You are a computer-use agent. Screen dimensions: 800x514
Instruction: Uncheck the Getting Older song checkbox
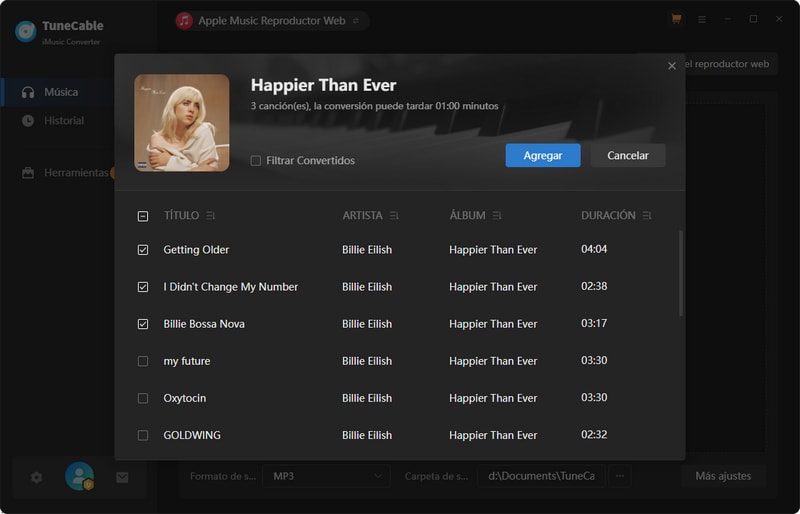coord(143,250)
